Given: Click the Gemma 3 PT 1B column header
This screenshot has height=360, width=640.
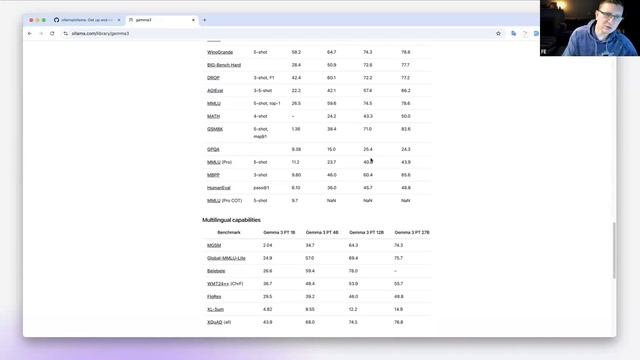Looking at the screenshot, I should pos(279,232).
